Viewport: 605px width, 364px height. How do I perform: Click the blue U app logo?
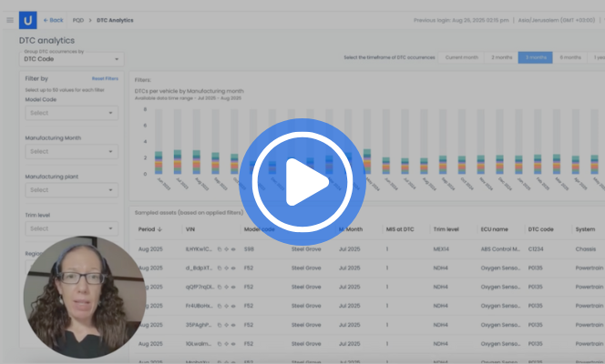28,18
